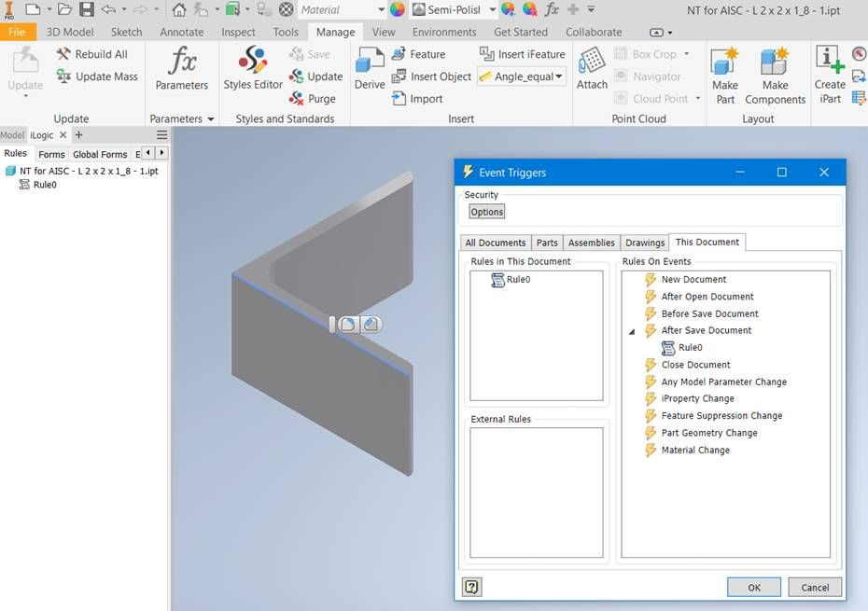Switch to the Annotate ribbon tab

[182, 32]
